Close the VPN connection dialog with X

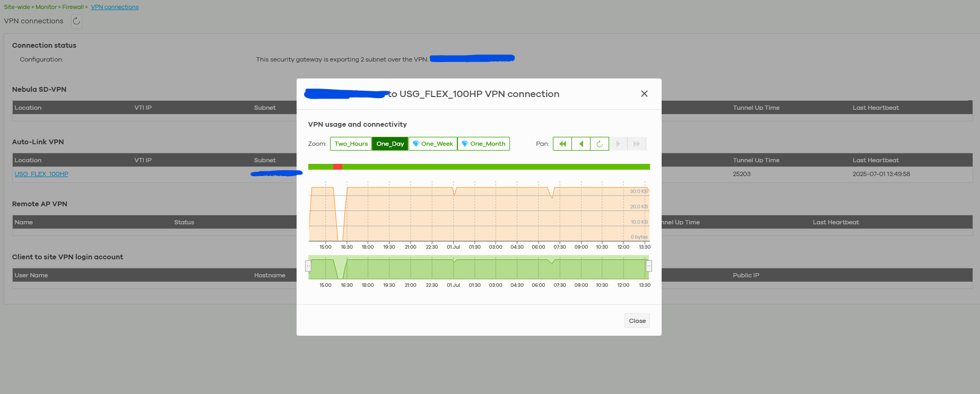(644, 94)
